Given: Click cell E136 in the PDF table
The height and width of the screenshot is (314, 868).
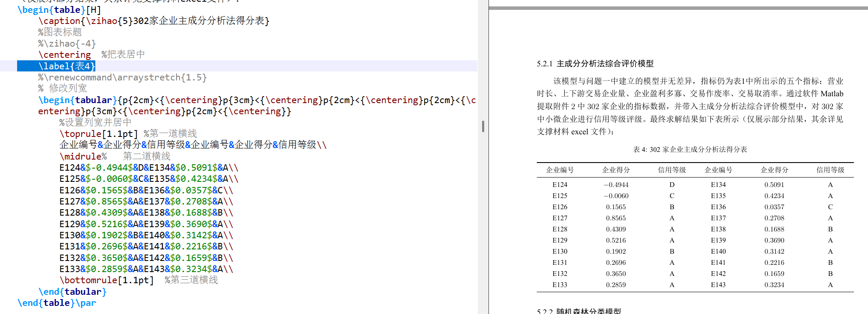Looking at the screenshot, I should [x=718, y=207].
